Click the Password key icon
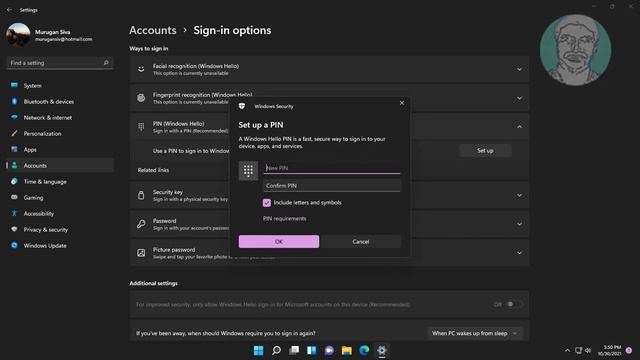The height and width of the screenshot is (360, 640). point(141,224)
